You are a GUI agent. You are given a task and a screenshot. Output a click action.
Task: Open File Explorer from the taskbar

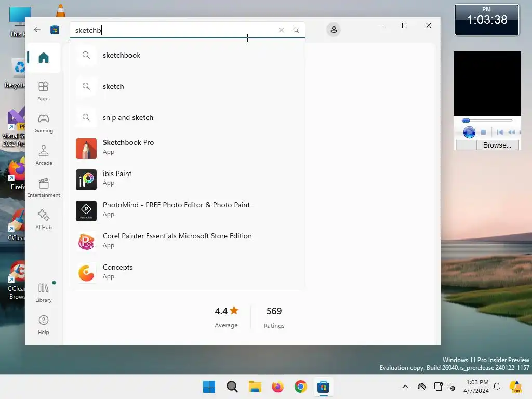pyautogui.click(x=255, y=387)
